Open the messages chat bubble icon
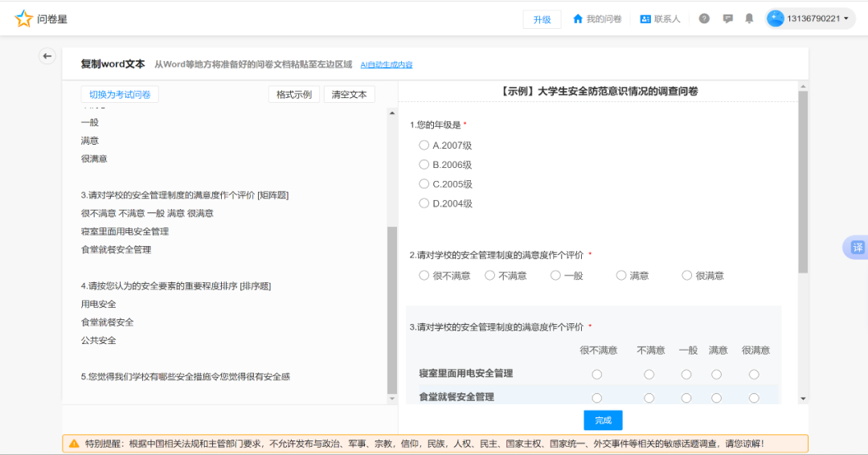 coord(727,18)
